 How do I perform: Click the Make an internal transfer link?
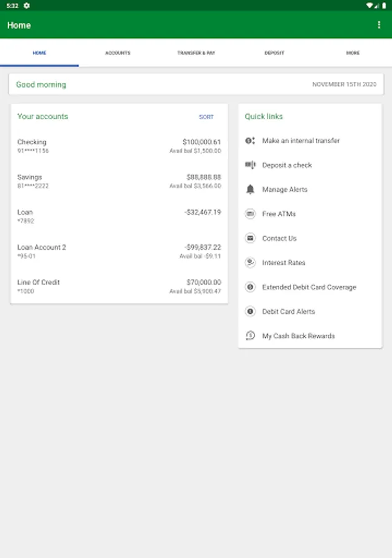point(301,141)
